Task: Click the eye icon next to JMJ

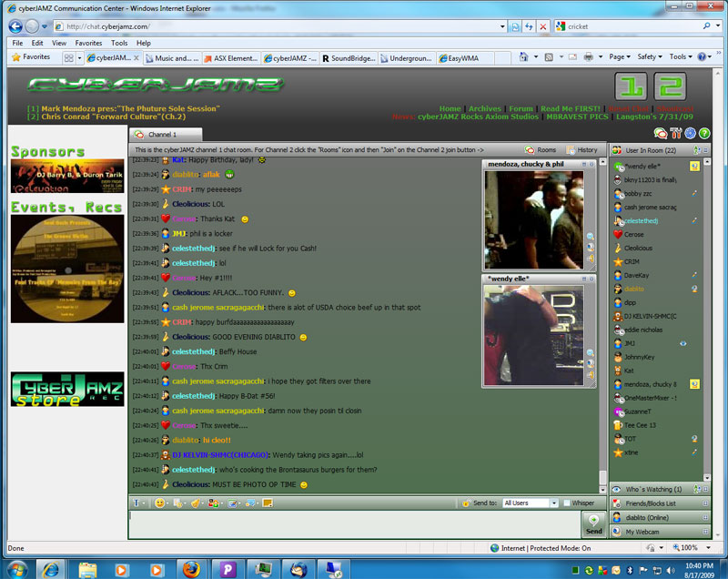Action: click(x=683, y=343)
